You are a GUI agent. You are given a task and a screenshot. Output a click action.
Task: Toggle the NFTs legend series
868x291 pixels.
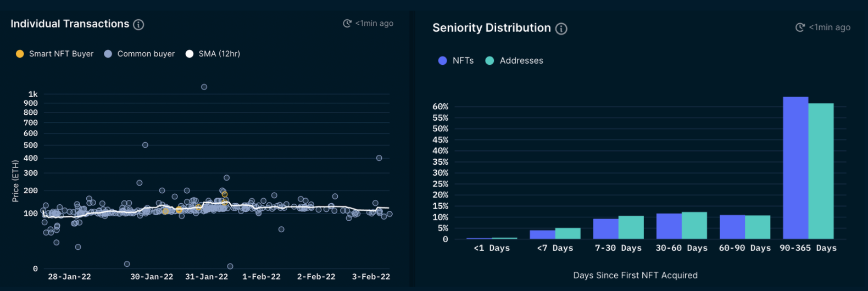(x=456, y=60)
